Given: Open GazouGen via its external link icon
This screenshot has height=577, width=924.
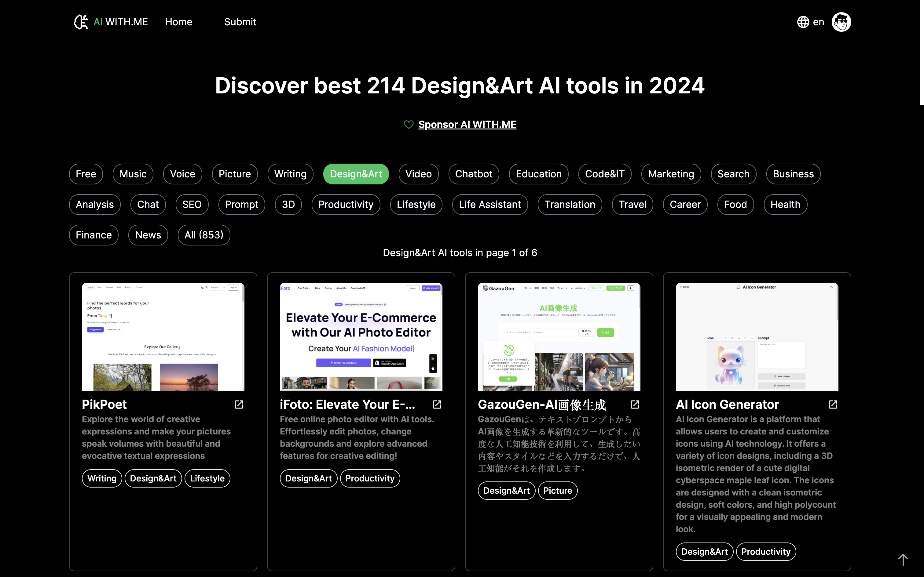Looking at the screenshot, I should click(x=635, y=405).
